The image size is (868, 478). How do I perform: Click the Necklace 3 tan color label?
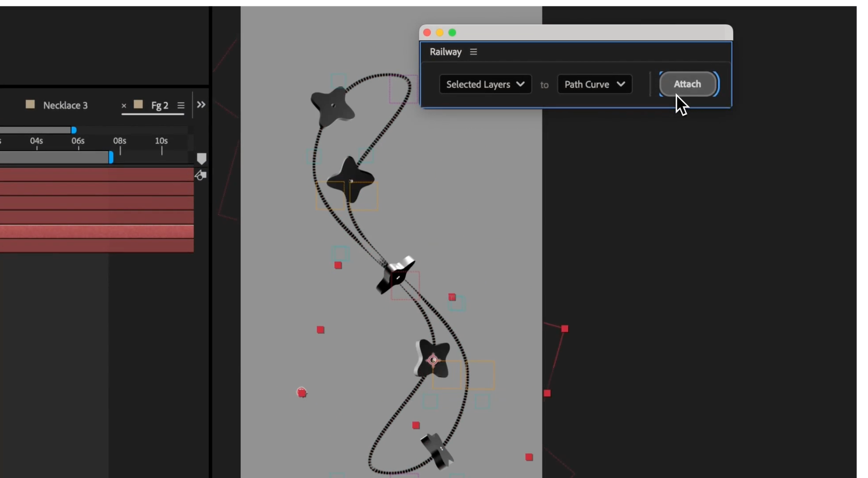[x=30, y=104]
